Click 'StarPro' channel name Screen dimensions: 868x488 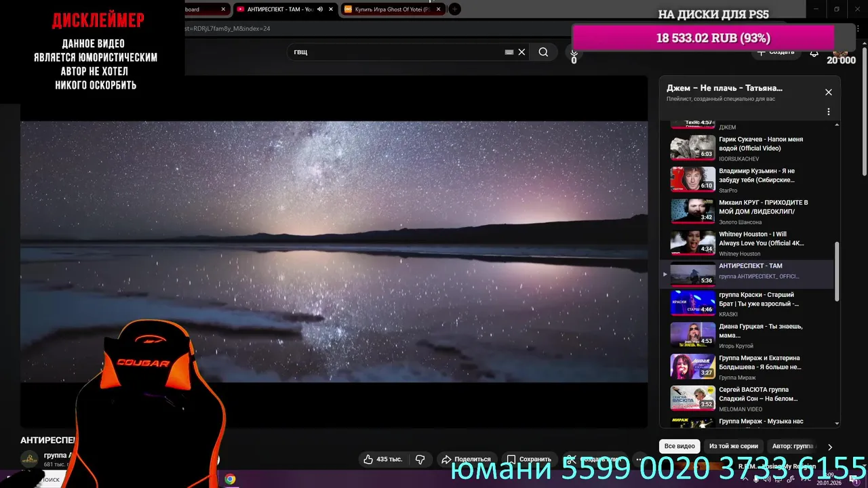(x=728, y=190)
